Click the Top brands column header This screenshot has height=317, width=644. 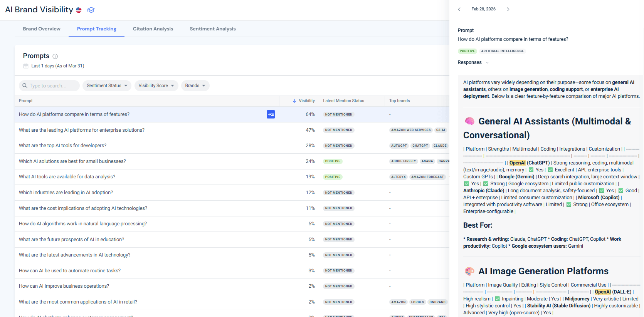[399, 101]
